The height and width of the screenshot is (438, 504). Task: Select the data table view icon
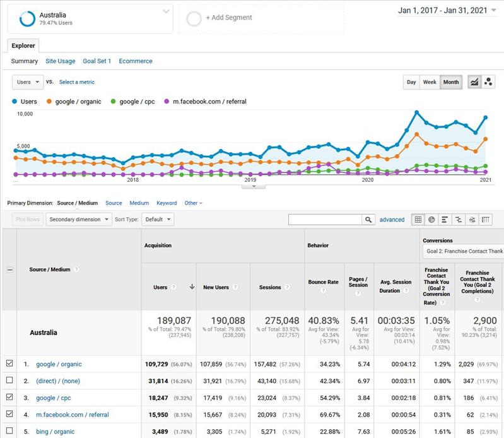coord(418,220)
